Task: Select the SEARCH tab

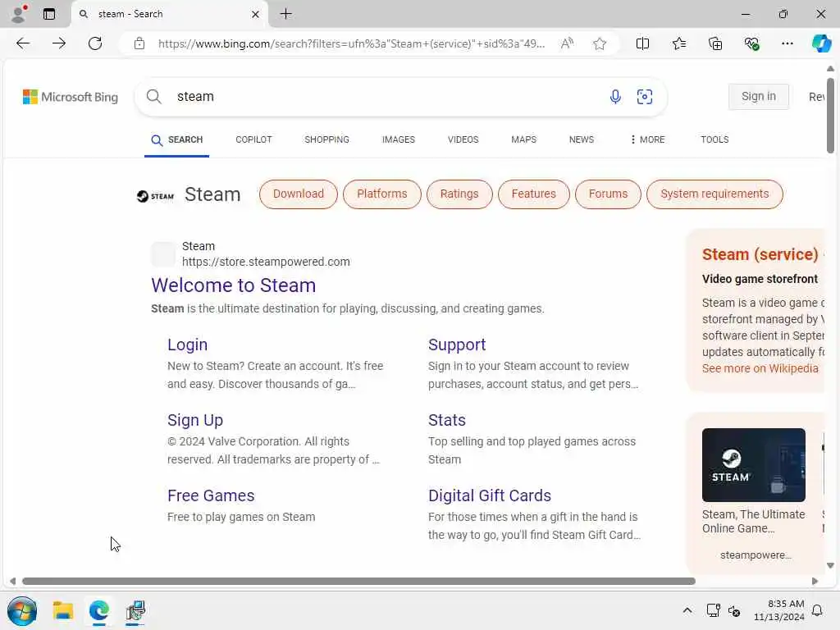Action: 177,139
